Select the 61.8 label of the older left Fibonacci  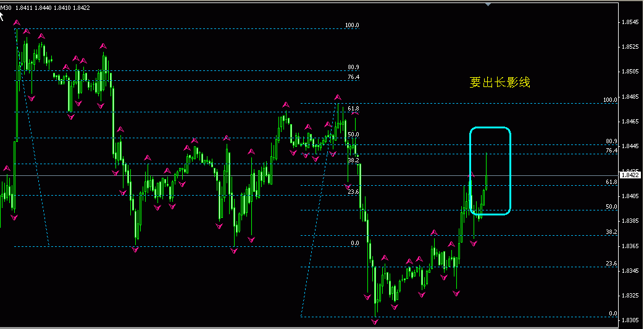click(354, 109)
